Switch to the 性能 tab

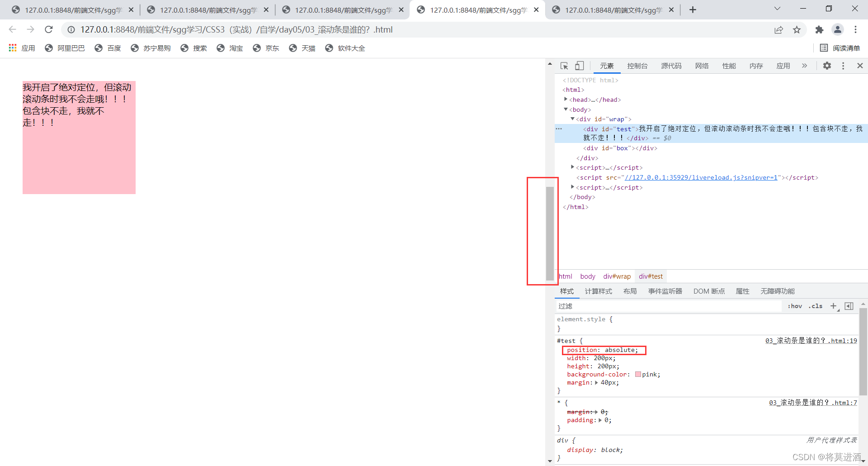tap(729, 66)
